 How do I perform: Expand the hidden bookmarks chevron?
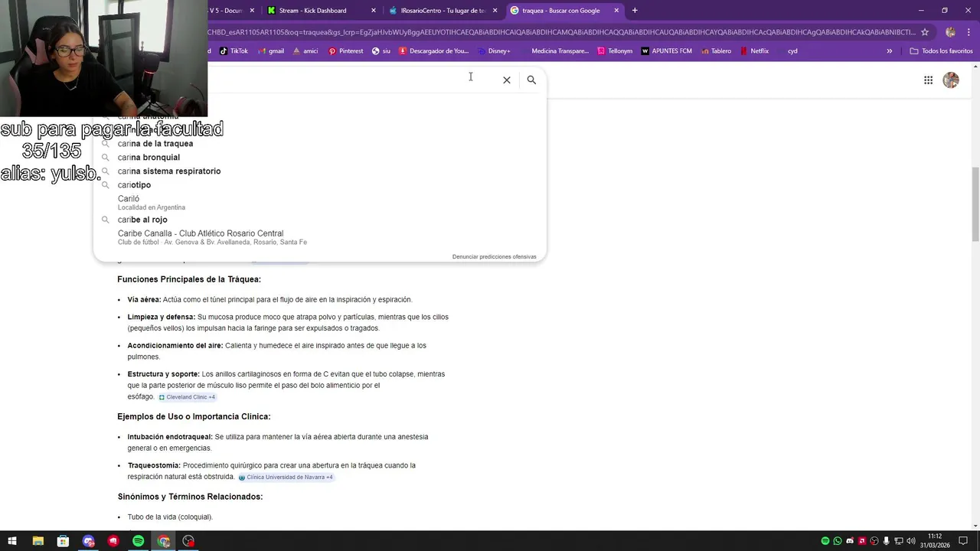pos(889,51)
